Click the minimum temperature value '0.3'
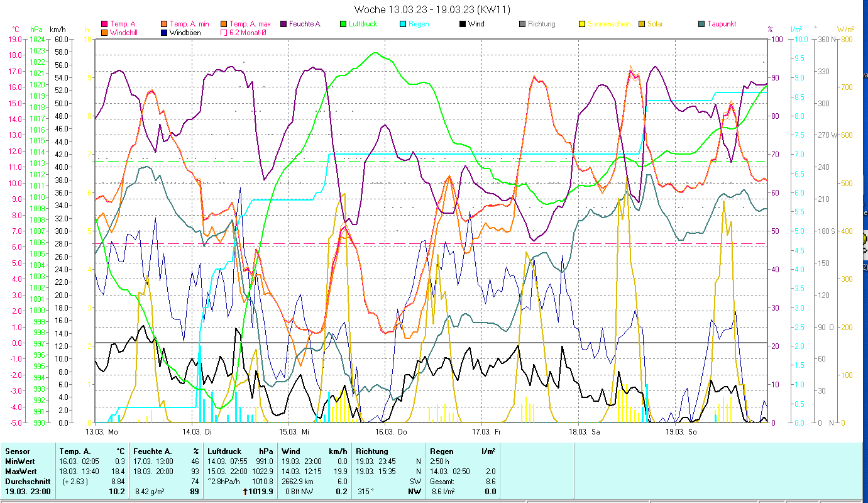This screenshot has width=868, height=503. point(120,462)
